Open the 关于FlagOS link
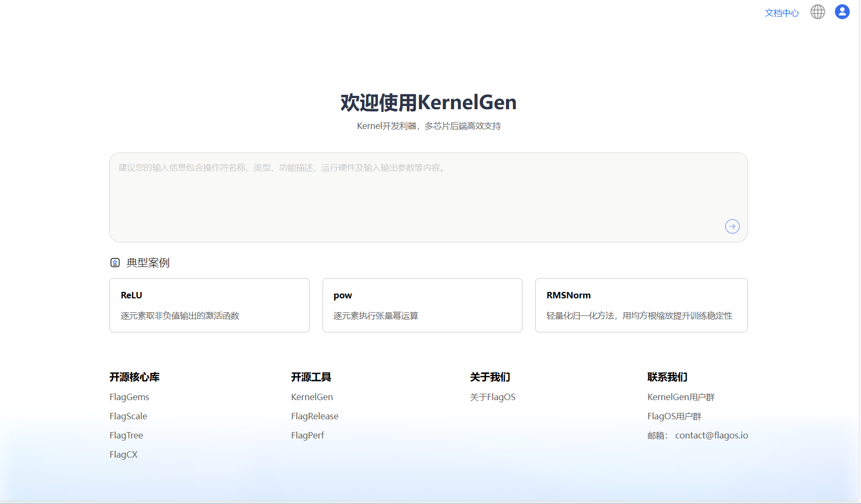Image resolution: width=861 pixels, height=504 pixels. pyautogui.click(x=493, y=397)
